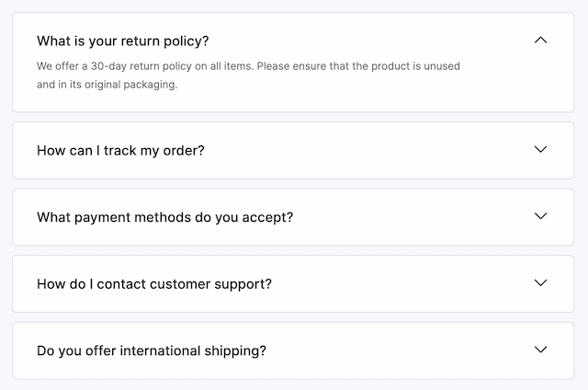This screenshot has height=390, width=588.
Task: Click the blank middle of the track order card
Action: (367, 150)
